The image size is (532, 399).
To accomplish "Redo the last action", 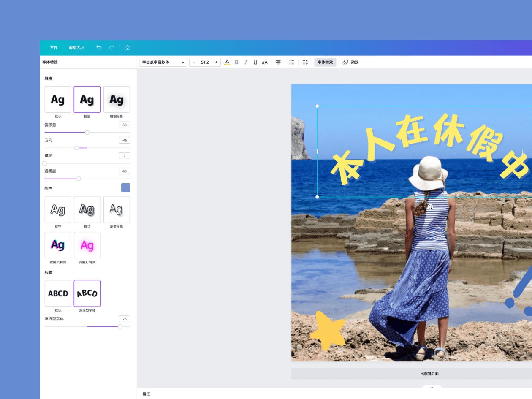I will pyautogui.click(x=112, y=48).
